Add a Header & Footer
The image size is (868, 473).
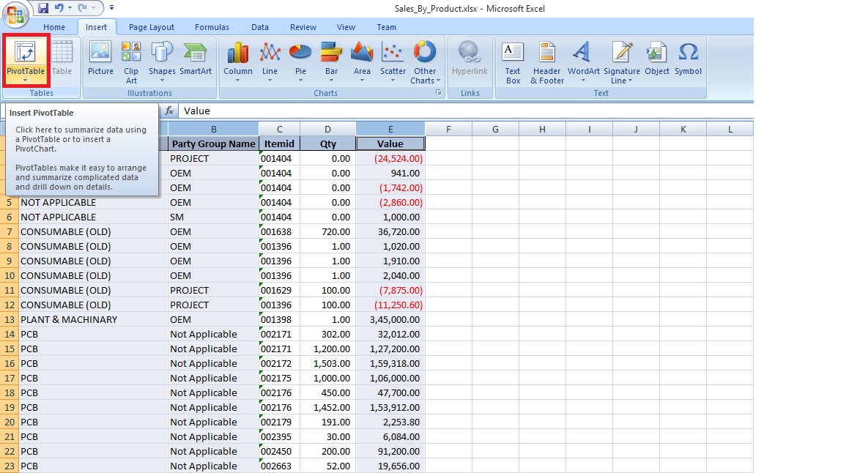point(547,62)
